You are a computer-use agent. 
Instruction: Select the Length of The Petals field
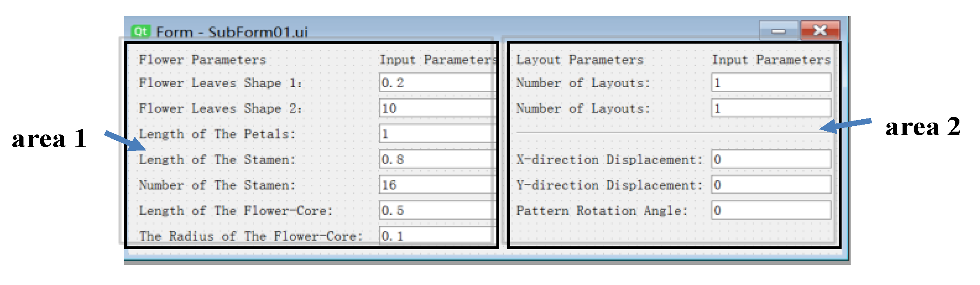pos(437,134)
